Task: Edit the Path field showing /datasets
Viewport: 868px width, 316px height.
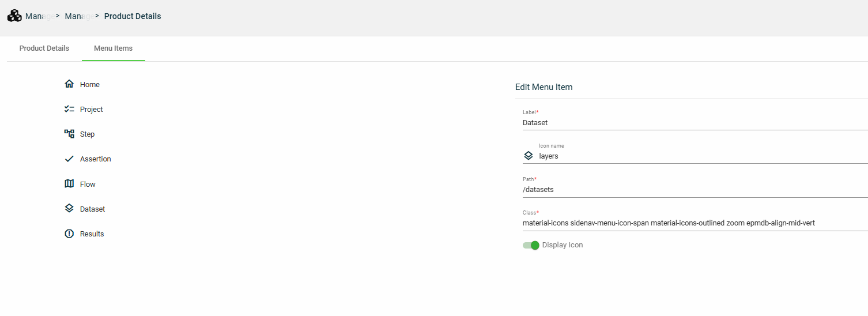Action: click(x=692, y=189)
